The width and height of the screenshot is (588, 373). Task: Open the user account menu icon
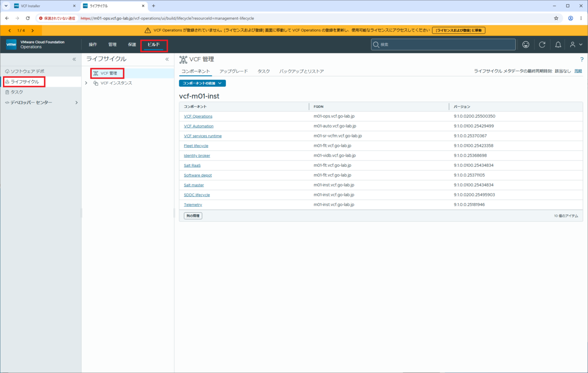click(576, 45)
